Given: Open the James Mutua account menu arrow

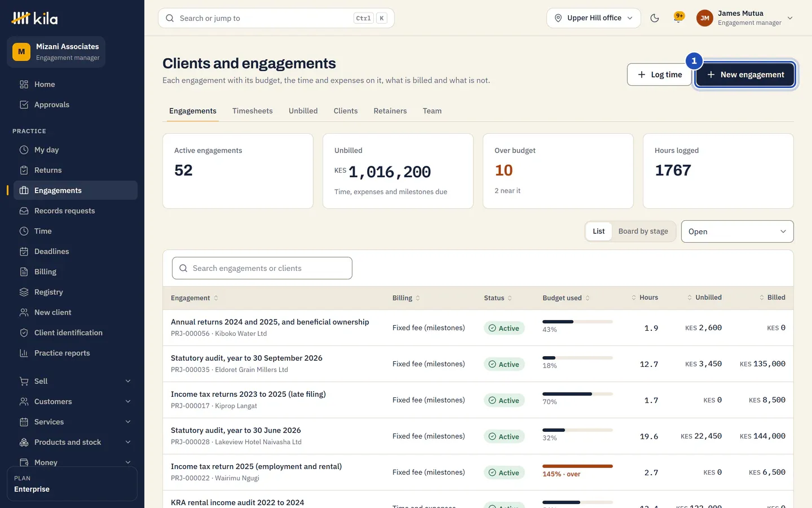Looking at the screenshot, I should coord(790,18).
